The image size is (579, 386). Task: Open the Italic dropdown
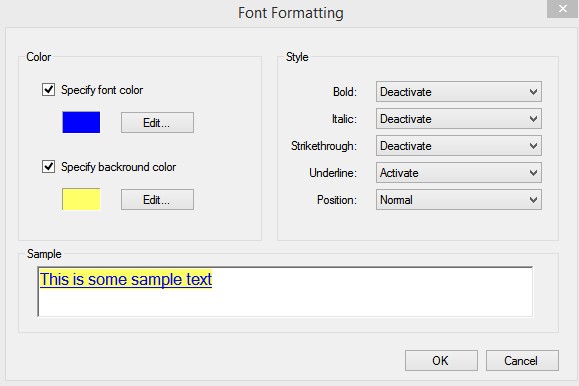click(459, 119)
